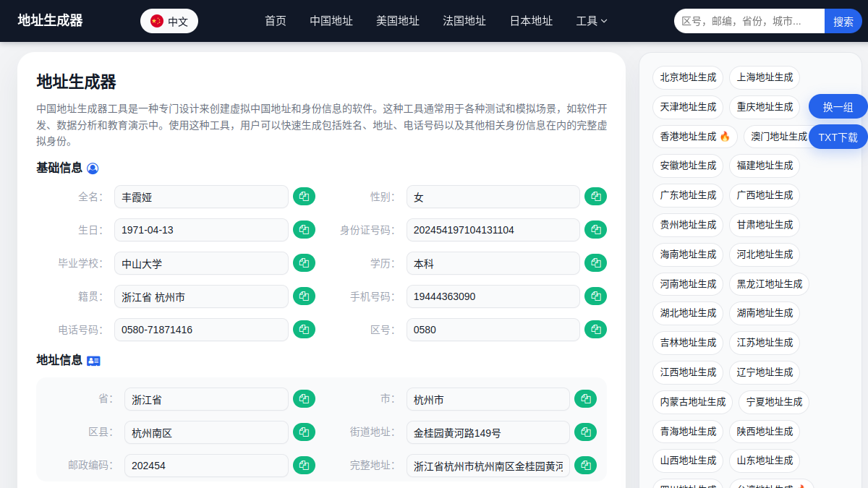Select the 广西地址生成 tag
868x488 pixels.
(765, 195)
